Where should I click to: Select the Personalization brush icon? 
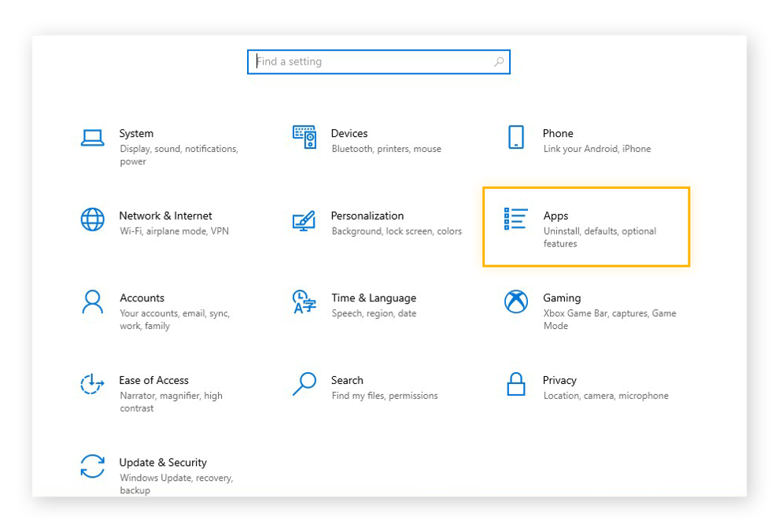[x=305, y=219]
